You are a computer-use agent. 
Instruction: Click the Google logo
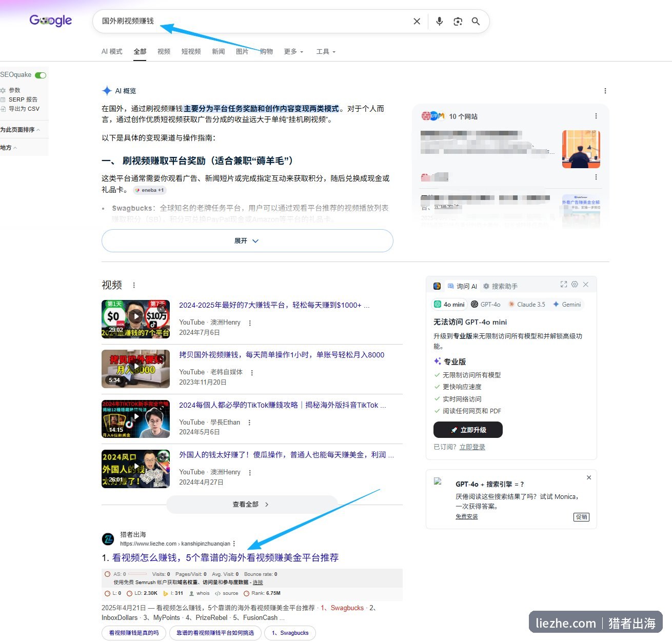(51, 21)
